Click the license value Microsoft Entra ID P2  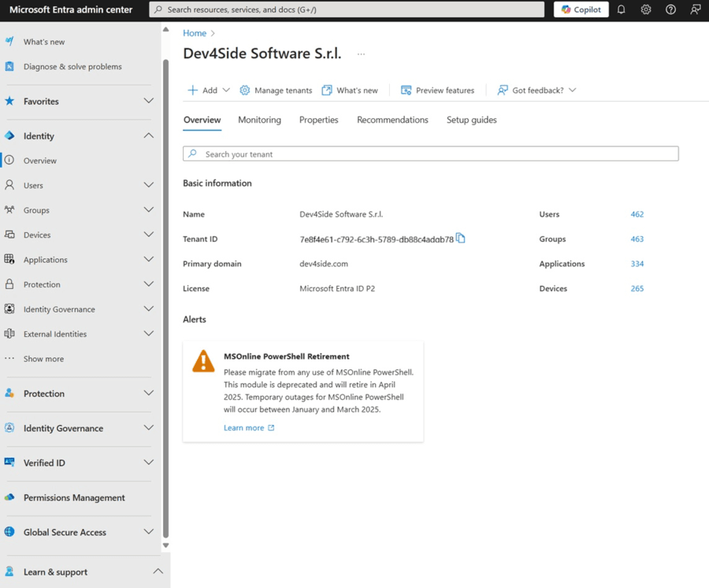[337, 288]
